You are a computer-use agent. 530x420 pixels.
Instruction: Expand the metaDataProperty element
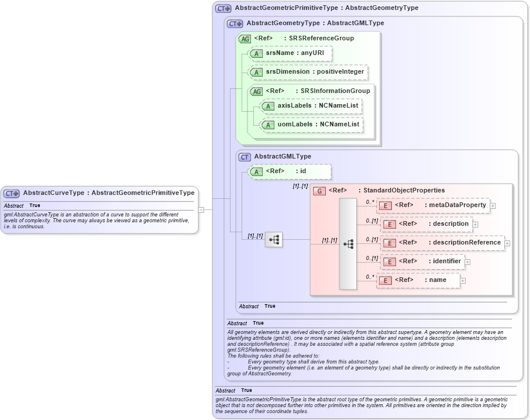click(x=493, y=206)
